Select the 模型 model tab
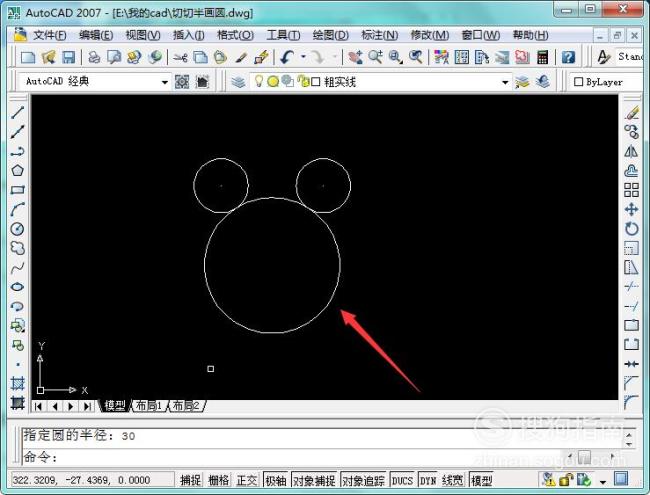 point(115,405)
